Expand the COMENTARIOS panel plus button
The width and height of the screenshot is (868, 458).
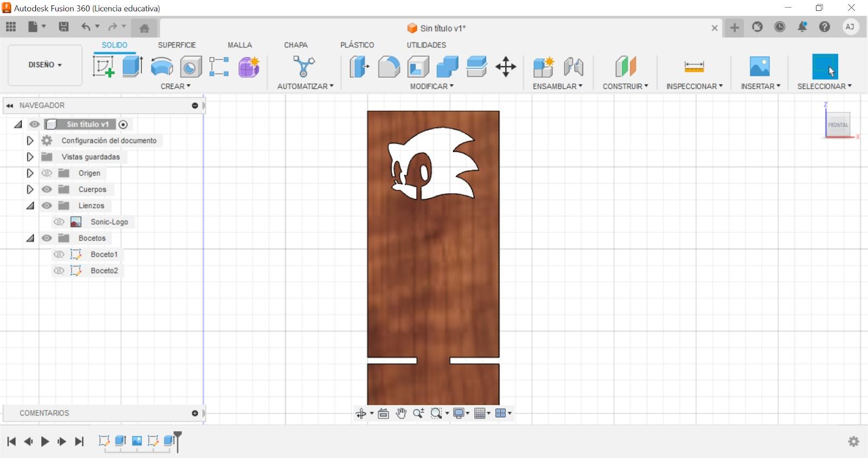[x=195, y=413]
